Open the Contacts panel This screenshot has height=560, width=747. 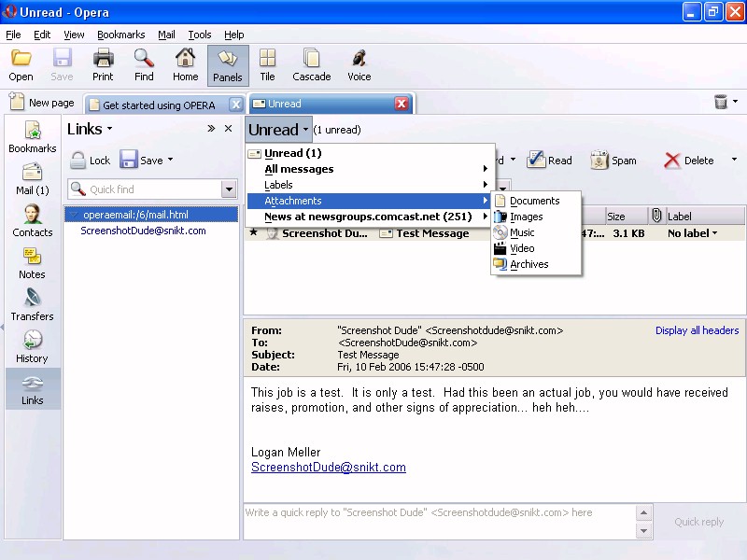(x=32, y=221)
